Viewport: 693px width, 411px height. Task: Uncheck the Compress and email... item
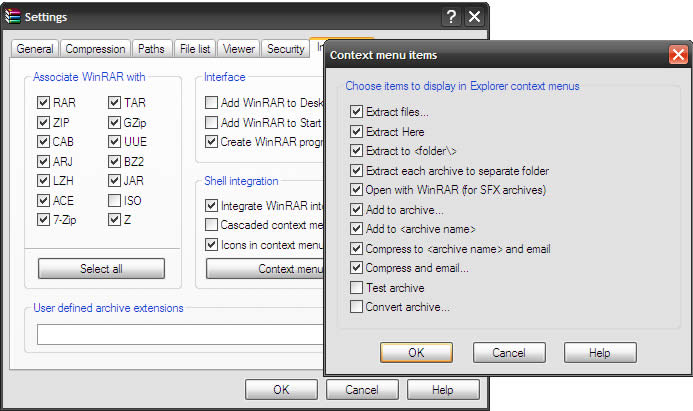click(x=356, y=267)
